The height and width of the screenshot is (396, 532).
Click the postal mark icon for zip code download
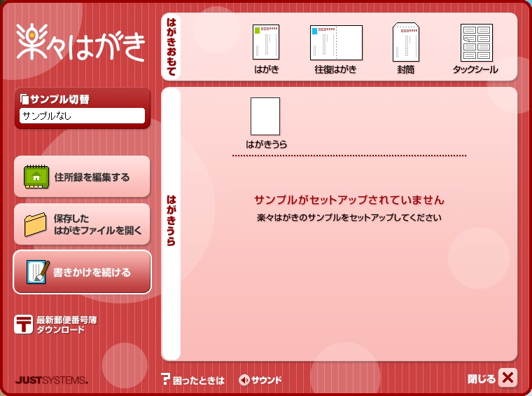pos(23,325)
